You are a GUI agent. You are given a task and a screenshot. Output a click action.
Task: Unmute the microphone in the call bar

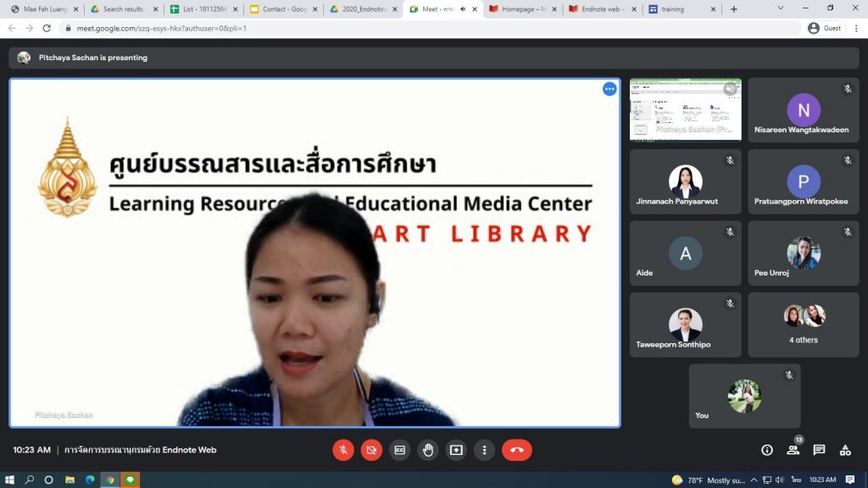[343, 450]
